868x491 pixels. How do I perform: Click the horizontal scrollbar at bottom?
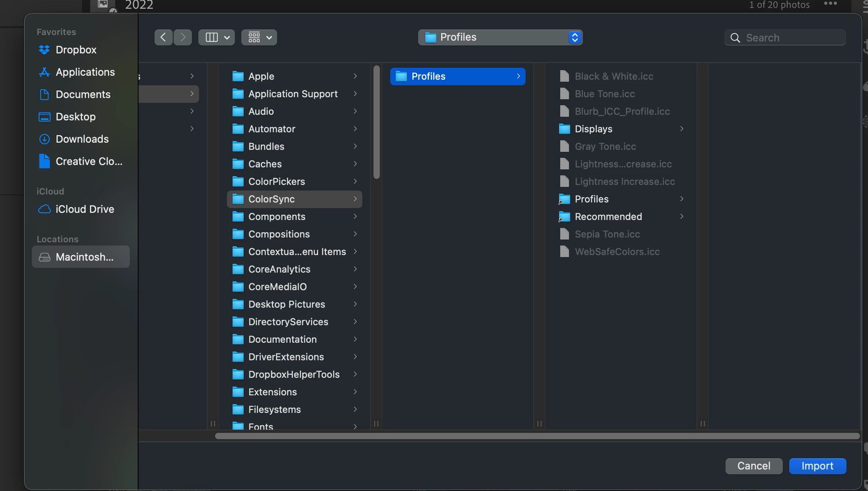click(537, 436)
